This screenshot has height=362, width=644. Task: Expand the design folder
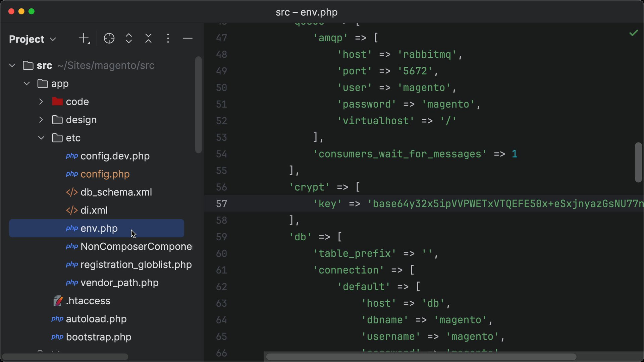coord(41,120)
